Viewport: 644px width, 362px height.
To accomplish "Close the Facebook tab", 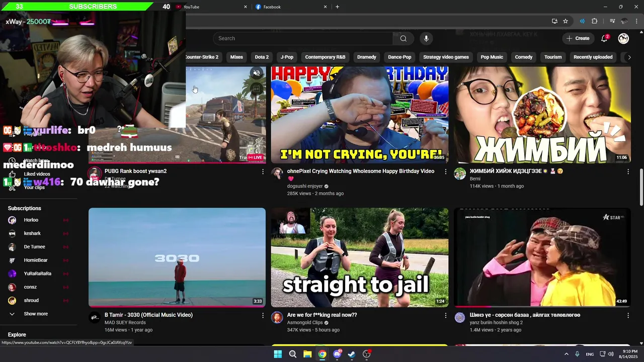I will 325,7.
